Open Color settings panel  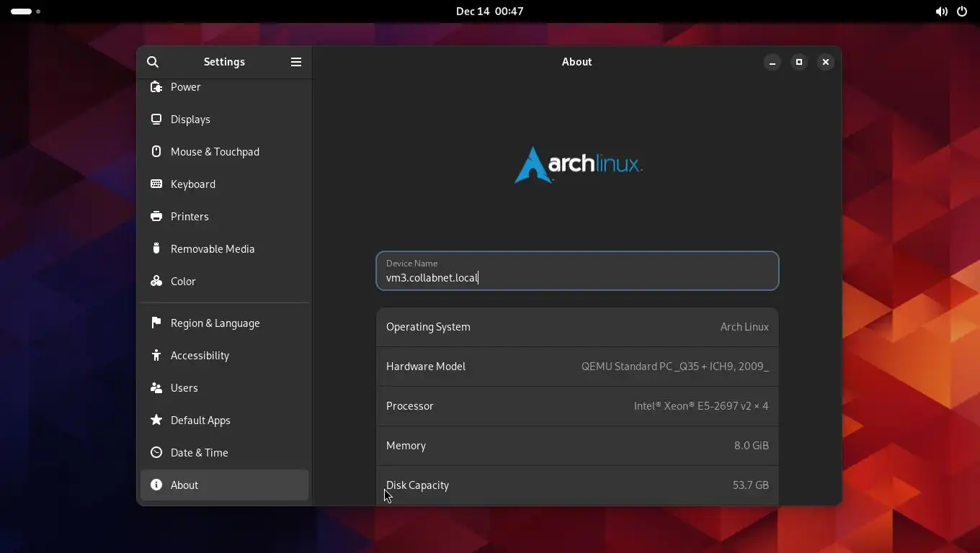pos(225,282)
